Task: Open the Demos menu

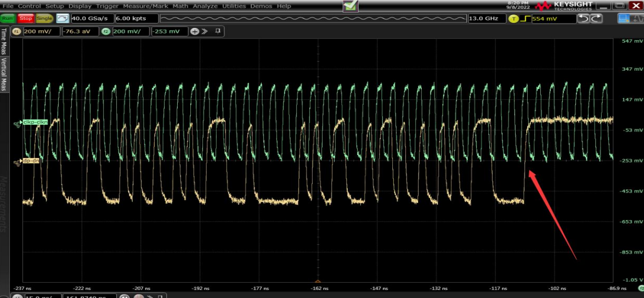Action: point(261,6)
